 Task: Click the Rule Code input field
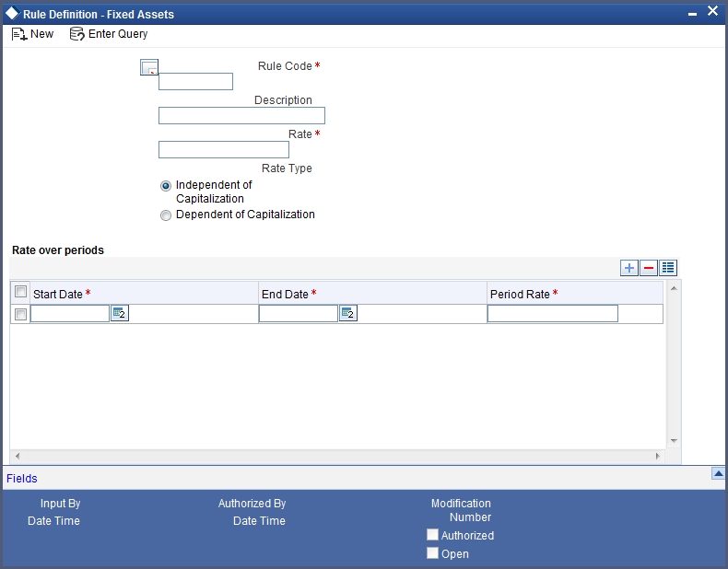tap(195, 82)
